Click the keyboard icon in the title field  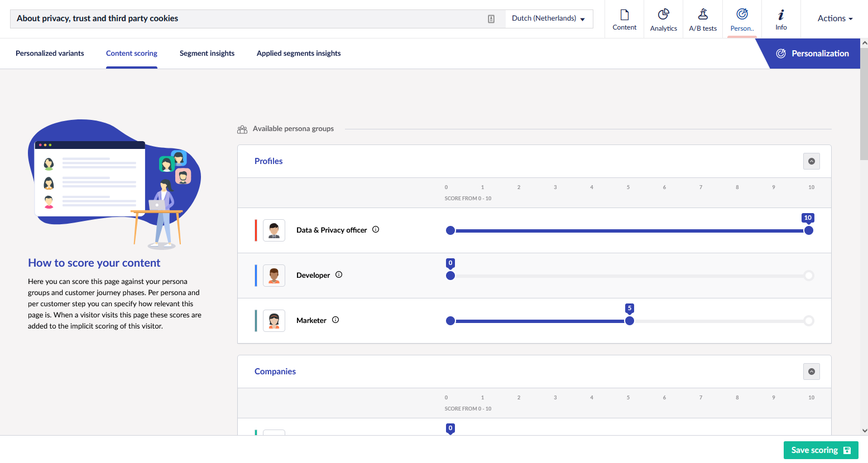click(x=491, y=18)
